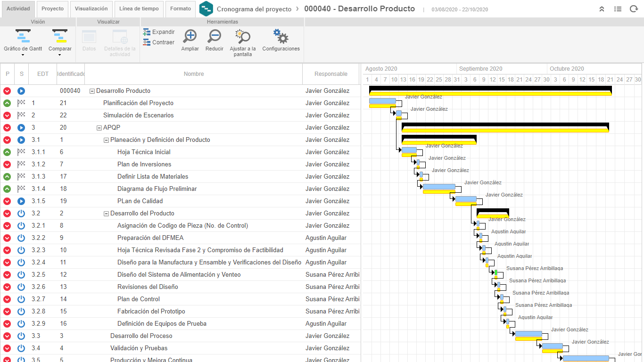
Task: Click the Reducir zoom-out magnifier icon
Action: [x=215, y=36]
